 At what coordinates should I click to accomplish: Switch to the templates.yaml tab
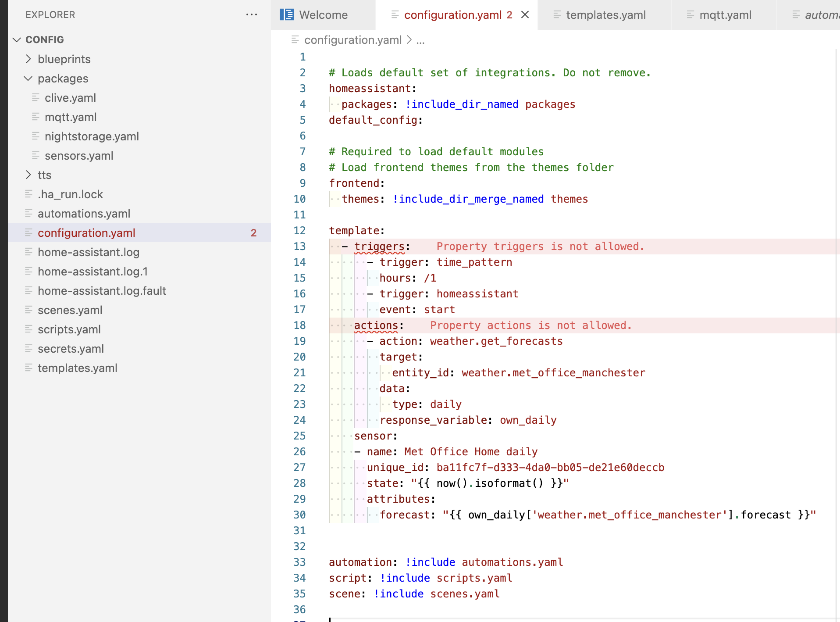point(605,15)
